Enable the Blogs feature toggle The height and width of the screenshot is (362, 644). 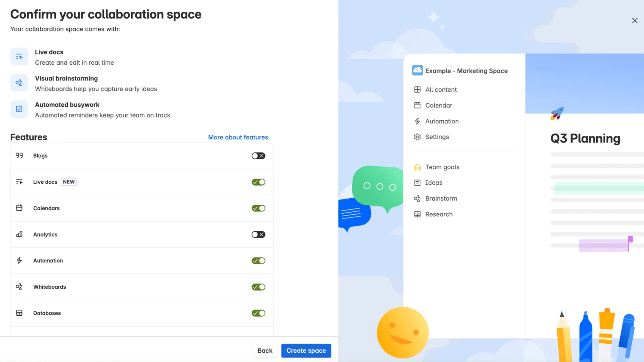[258, 156]
